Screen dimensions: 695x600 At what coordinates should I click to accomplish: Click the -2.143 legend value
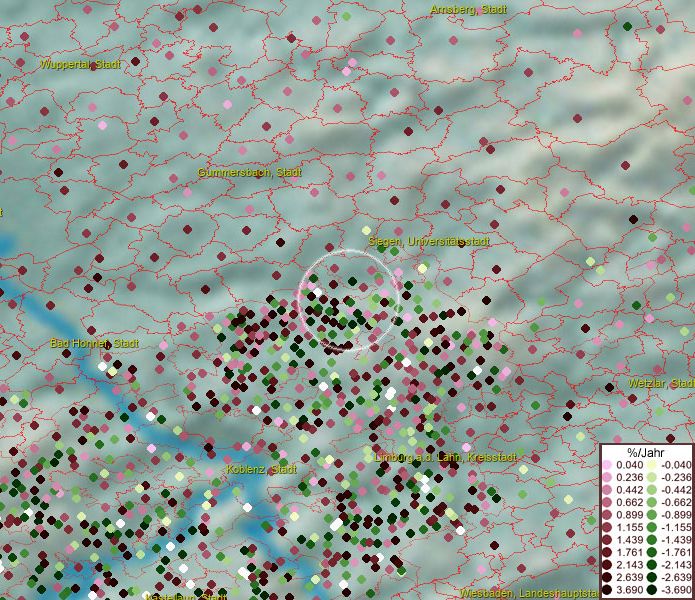(x=676, y=565)
